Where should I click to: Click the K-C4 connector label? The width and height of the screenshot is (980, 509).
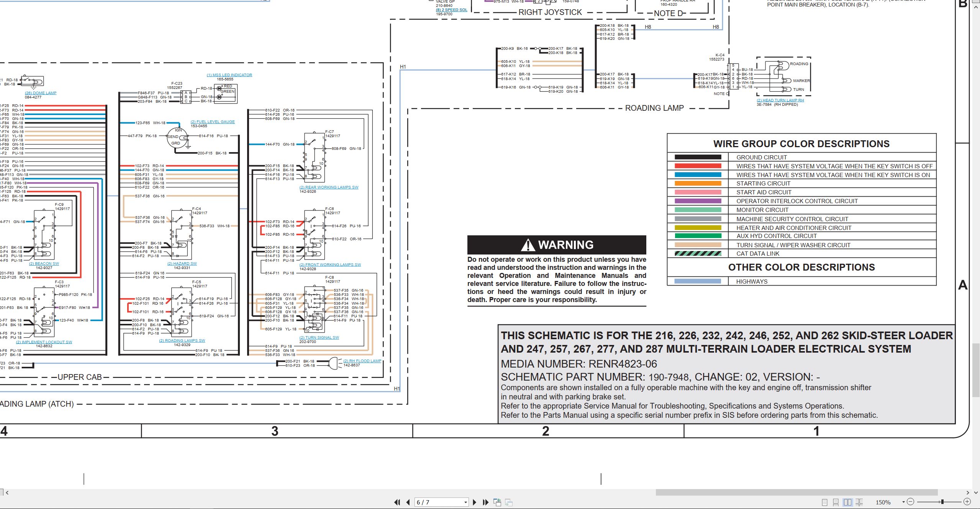[x=720, y=55]
